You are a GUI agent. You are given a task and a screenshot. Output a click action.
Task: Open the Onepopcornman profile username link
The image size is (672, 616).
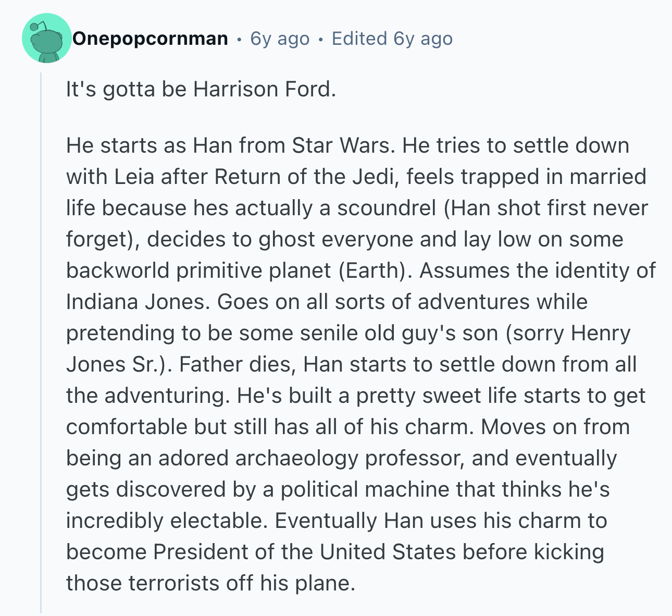pyautogui.click(x=150, y=39)
